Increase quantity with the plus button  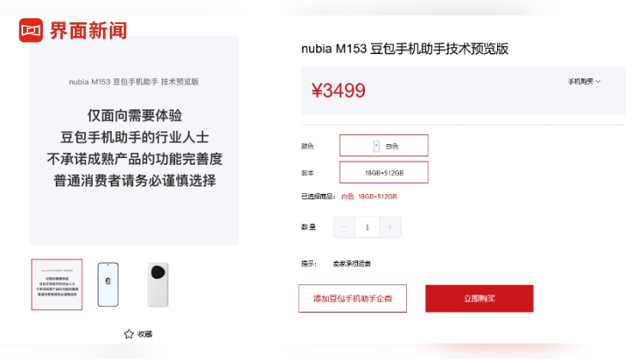[390, 227]
